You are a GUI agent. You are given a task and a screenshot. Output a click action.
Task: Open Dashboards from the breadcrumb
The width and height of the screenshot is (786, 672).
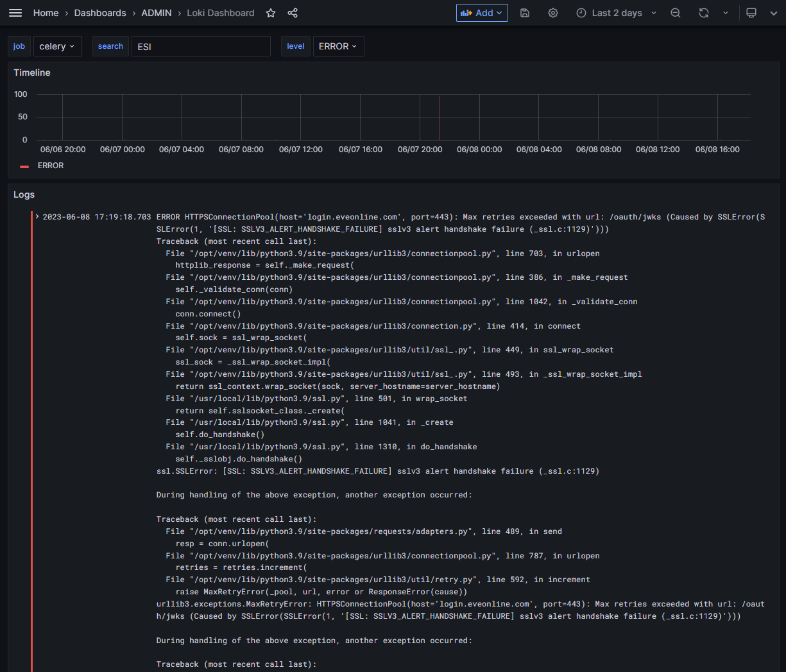pos(100,12)
